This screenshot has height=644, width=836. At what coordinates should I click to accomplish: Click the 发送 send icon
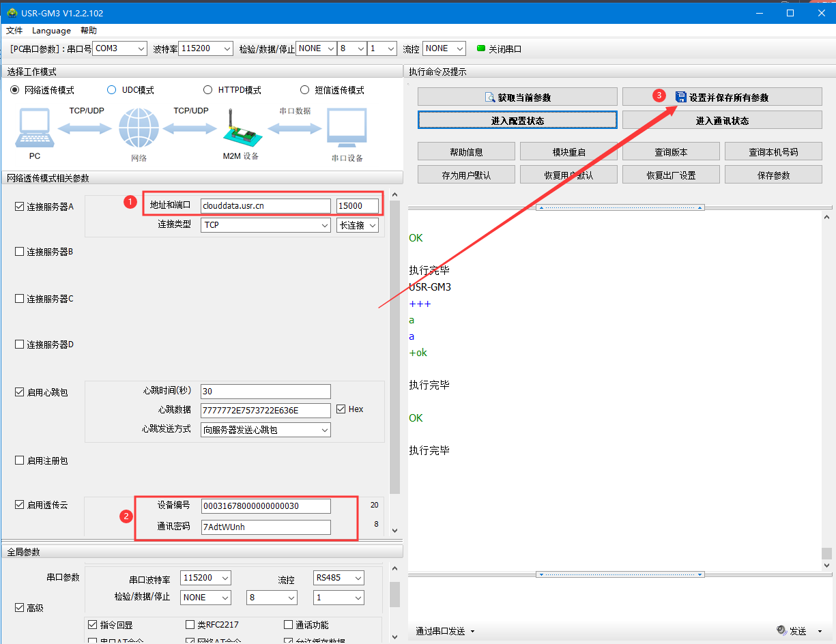(781, 630)
